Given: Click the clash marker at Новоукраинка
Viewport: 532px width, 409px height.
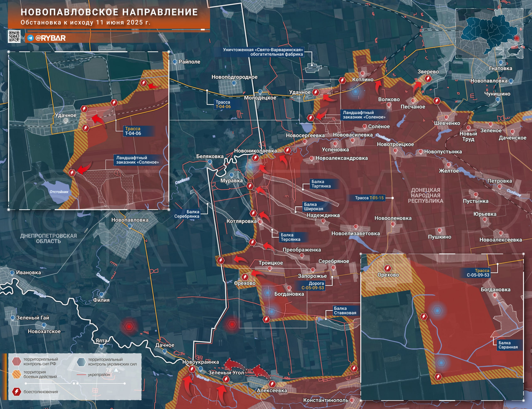Looking at the screenshot, I should point(192,369).
